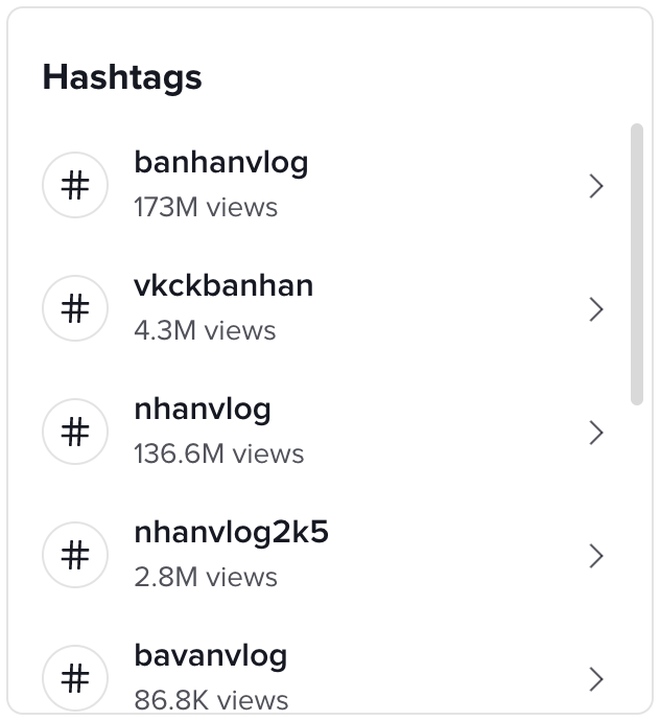Viewport: 660px width, 721px height.
Task: Open nhanvlog via its chevron arrow
Action: pos(596,433)
